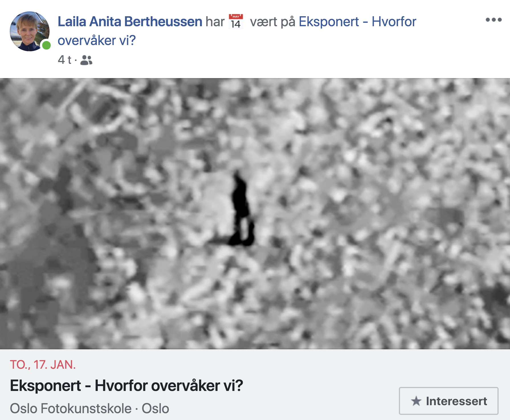Click the dark figure in the cover photo
The width and height of the screenshot is (510, 420).
coord(241,209)
